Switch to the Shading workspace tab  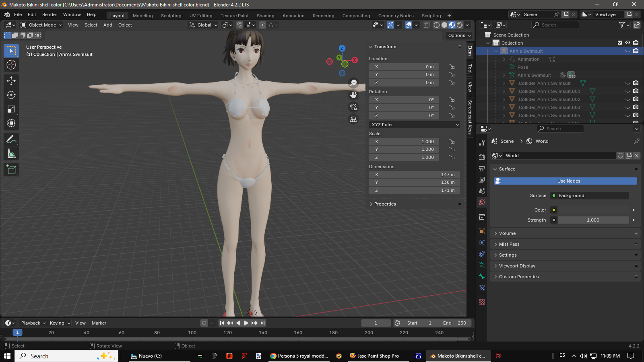click(x=266, y=16)
